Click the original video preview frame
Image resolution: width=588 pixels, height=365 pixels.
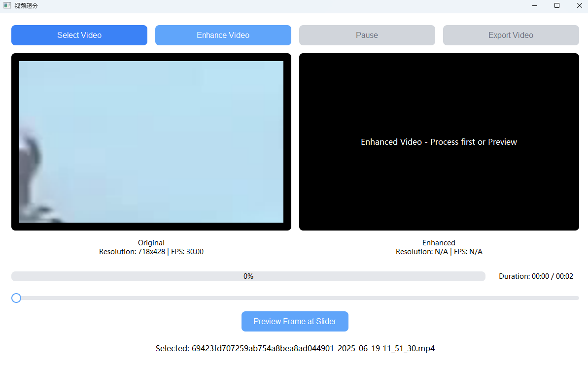pyautogui.click(x=151, y=142)
